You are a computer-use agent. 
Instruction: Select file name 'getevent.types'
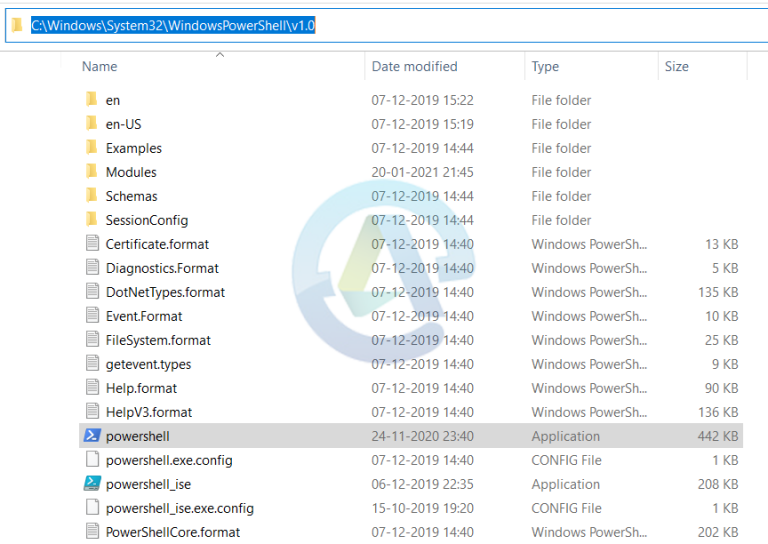[148, 364]
